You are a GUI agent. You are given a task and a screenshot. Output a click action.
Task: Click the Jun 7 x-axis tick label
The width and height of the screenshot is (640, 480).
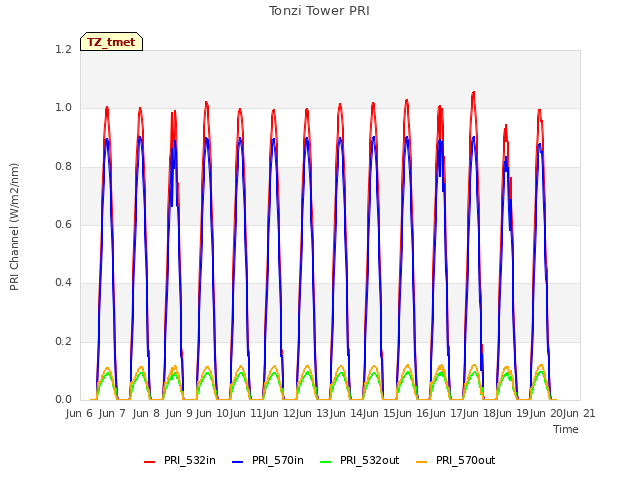[112, 413]
